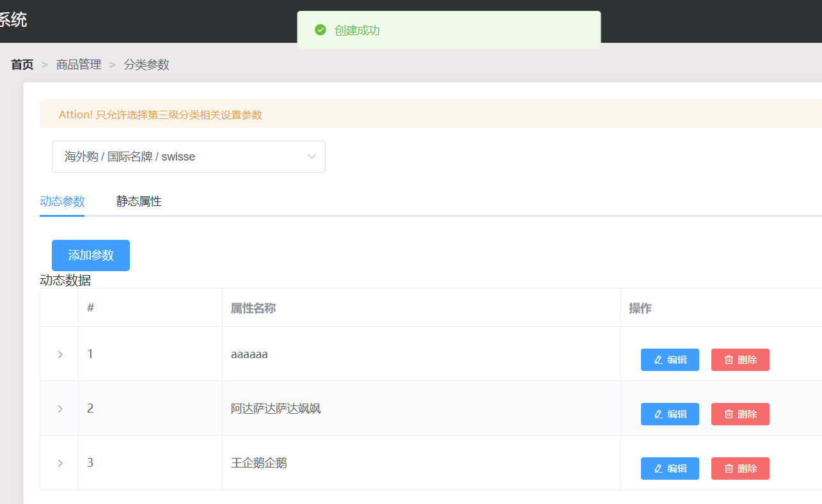Click the trash delete icon for 王企鹅企鹅

pyautogui.click(x=728, y=468)
